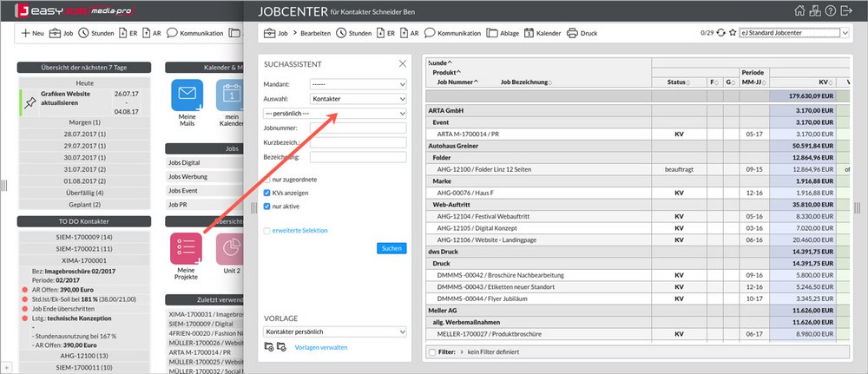868x374 pixels.
Task: Uncheck the 'nur aktive' checkbox
Action: [x=267, y=207]
